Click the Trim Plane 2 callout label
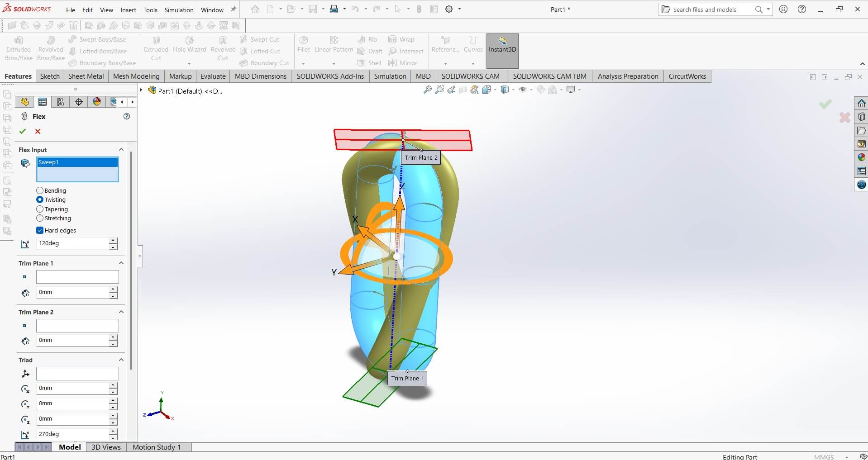Viewport: 868px width, 460px height. [x=421, y=157]
